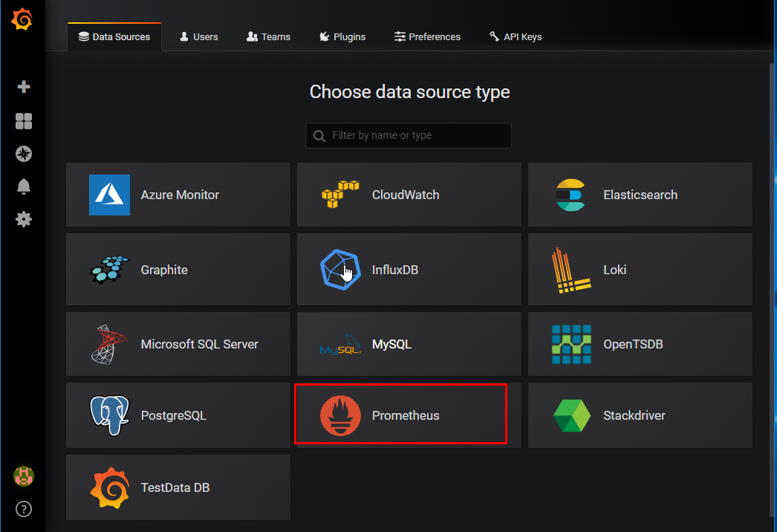This screenshot has height=532, width=777.
Task: Focus the Filter by name search field
Action: [x=416, y=135]
